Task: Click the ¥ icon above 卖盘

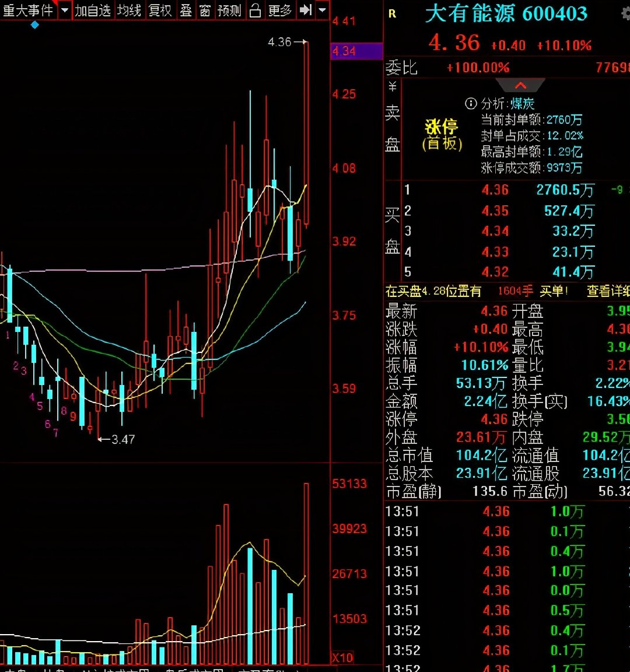Action: (x=393, y=87)
